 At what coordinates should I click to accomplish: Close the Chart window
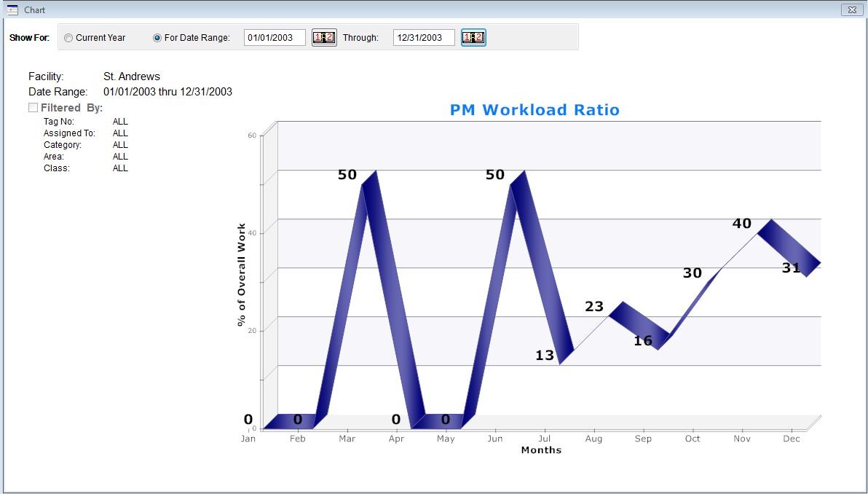tap(853, 9)
